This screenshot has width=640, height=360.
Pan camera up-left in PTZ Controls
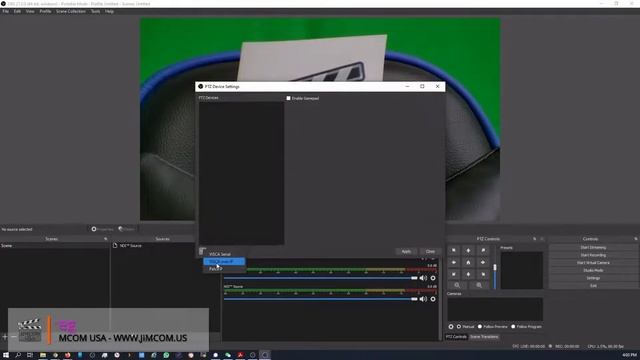(x=453, y=250)
